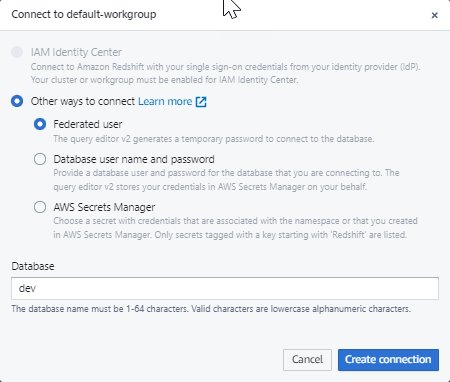Click the stores your credentials description text
Screen dimensions: 450x382
point(226,180)
